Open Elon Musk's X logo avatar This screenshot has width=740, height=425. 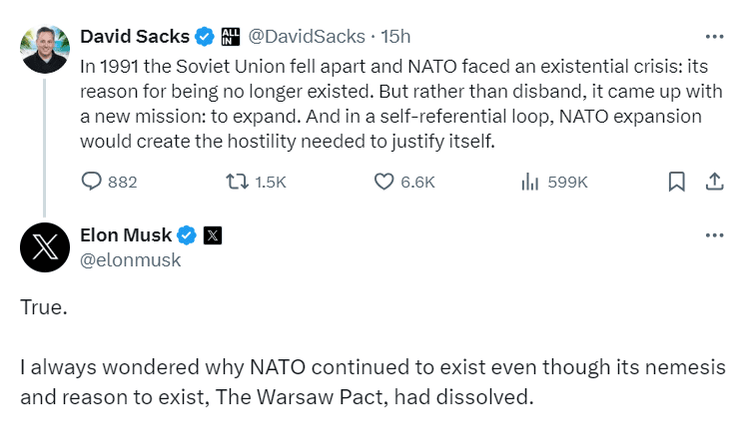44,249
